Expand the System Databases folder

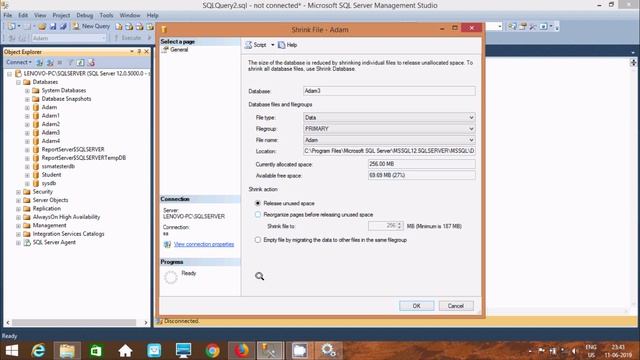27,91
